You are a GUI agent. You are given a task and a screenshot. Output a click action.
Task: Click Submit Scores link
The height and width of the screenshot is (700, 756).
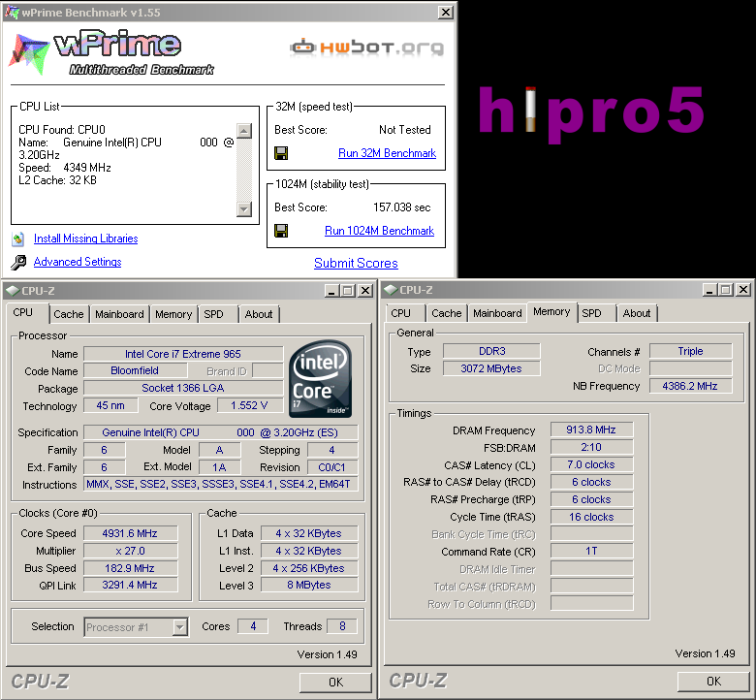coord(356,264)
